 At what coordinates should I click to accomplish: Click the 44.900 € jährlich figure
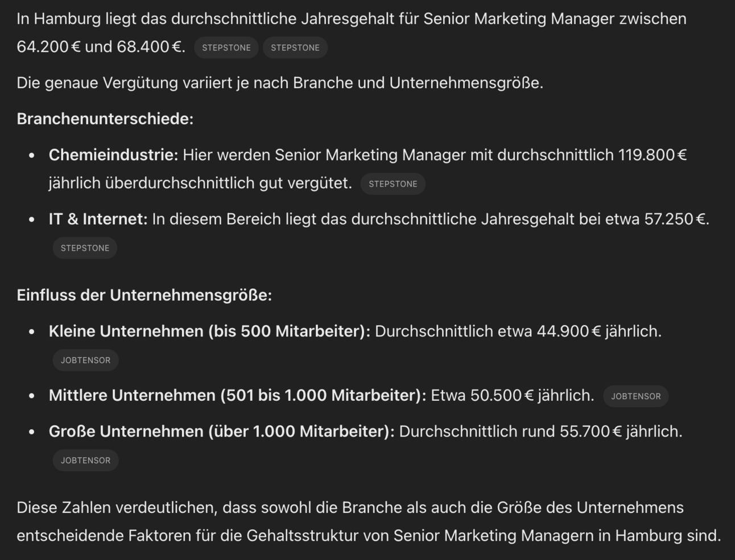597,331
